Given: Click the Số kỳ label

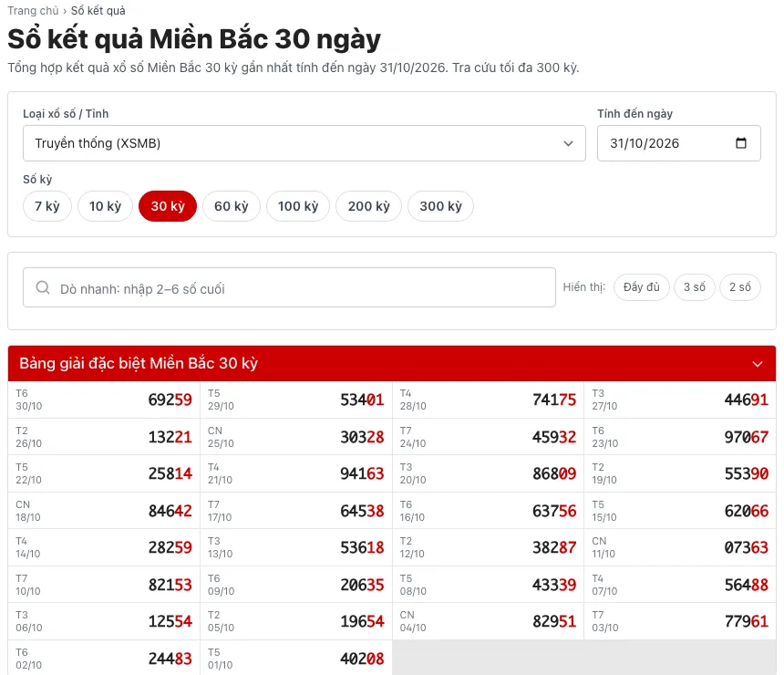Looking at the screenshot, I should coord(37,179).
